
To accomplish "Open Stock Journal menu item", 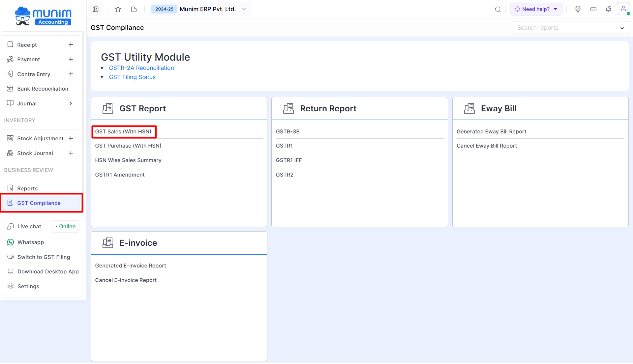I will click(x=35, y=153).
